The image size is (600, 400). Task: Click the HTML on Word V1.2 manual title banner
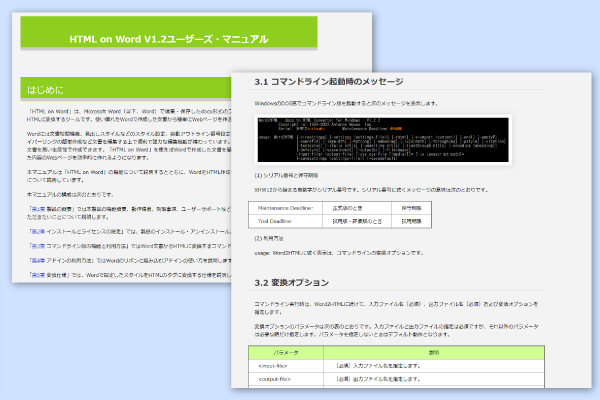(x=168, y=41)
